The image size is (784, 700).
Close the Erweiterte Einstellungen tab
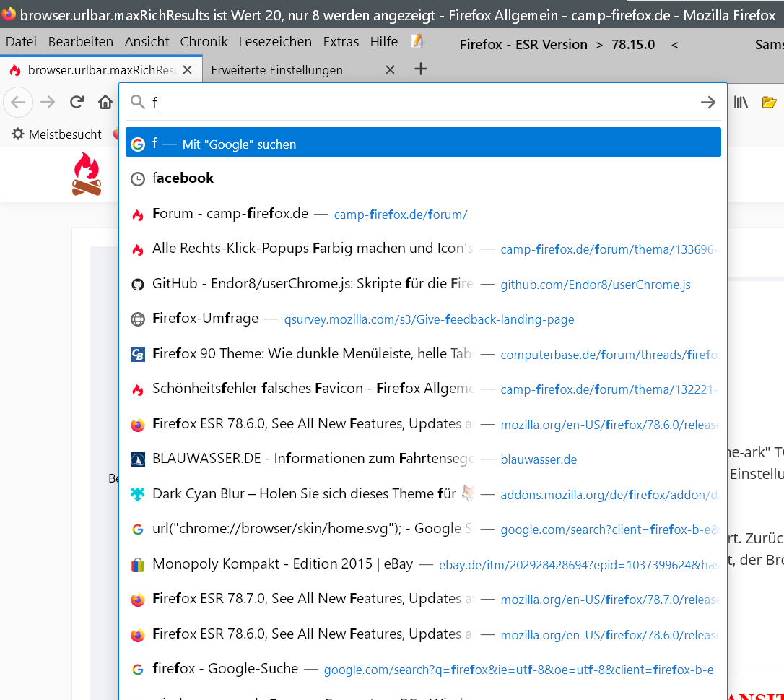(390, 70)
